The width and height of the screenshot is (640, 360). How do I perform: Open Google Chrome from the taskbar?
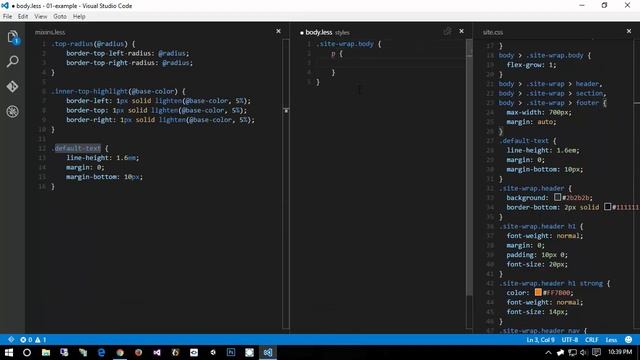click(x=120, y=352)
